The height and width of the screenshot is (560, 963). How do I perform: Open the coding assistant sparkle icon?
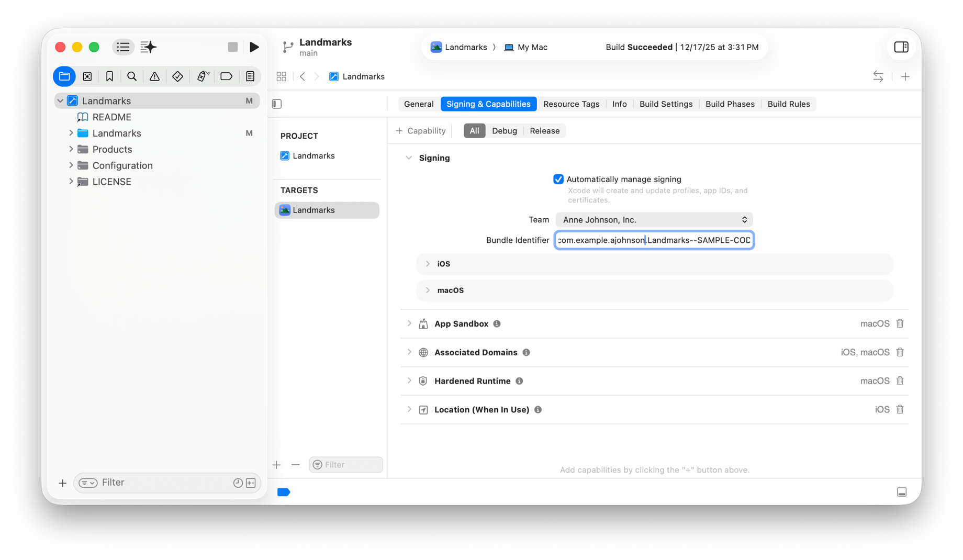pos(149,47)
